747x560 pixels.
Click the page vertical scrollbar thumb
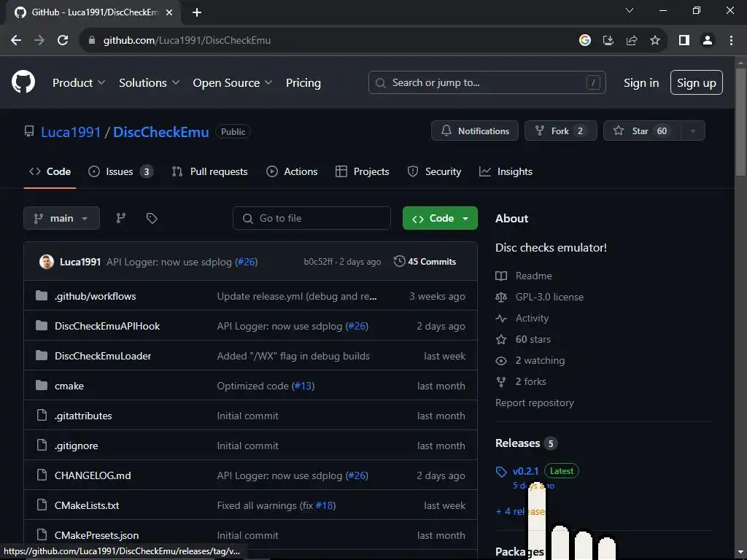point(741,122)
